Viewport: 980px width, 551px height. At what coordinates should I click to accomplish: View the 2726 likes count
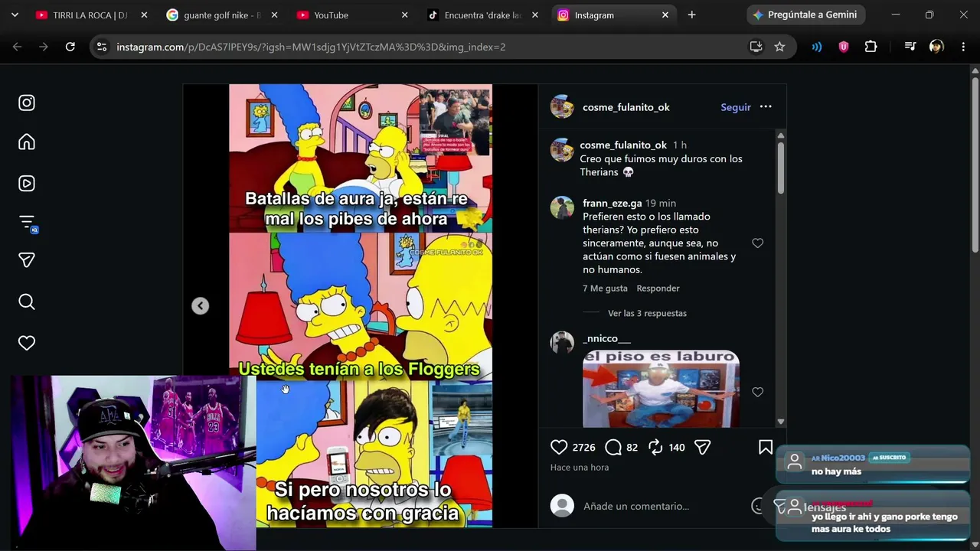pos(583,448)
